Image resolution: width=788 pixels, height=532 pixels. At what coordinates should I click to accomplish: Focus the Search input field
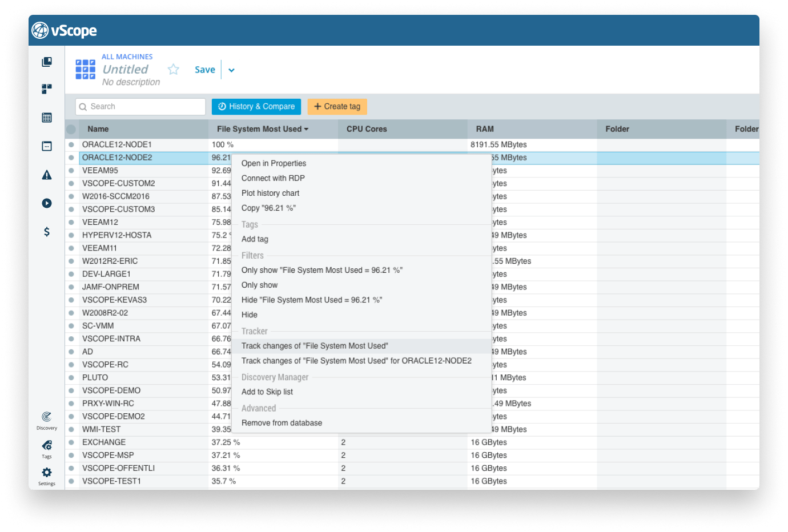tap(140, 107)
